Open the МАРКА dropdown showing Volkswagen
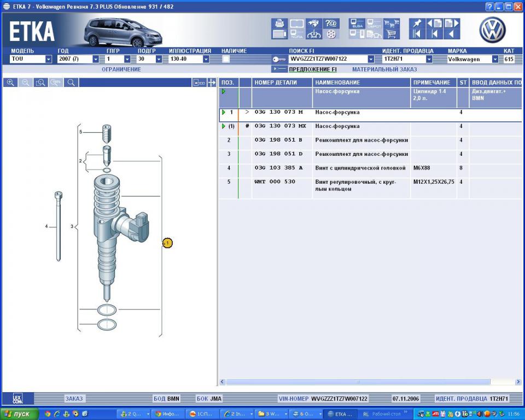The image size is (525, 420). 495,59
